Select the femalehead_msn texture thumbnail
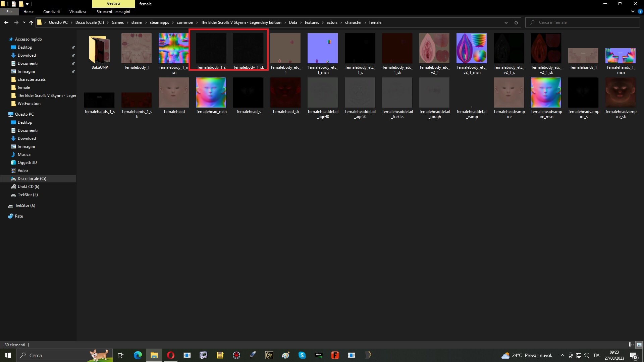The image size is (644, 362). click(x=211, y=93)
